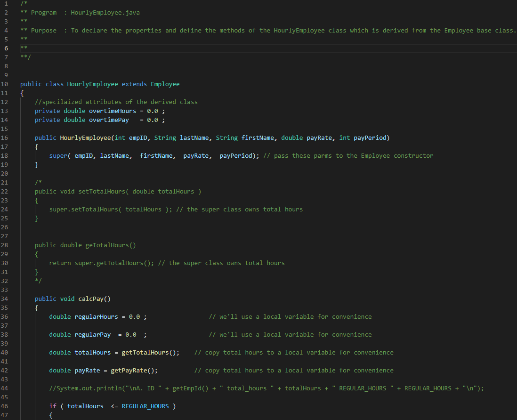
Task: Select the regularHours local variable on line 36
Action: (x=96, y=316)
